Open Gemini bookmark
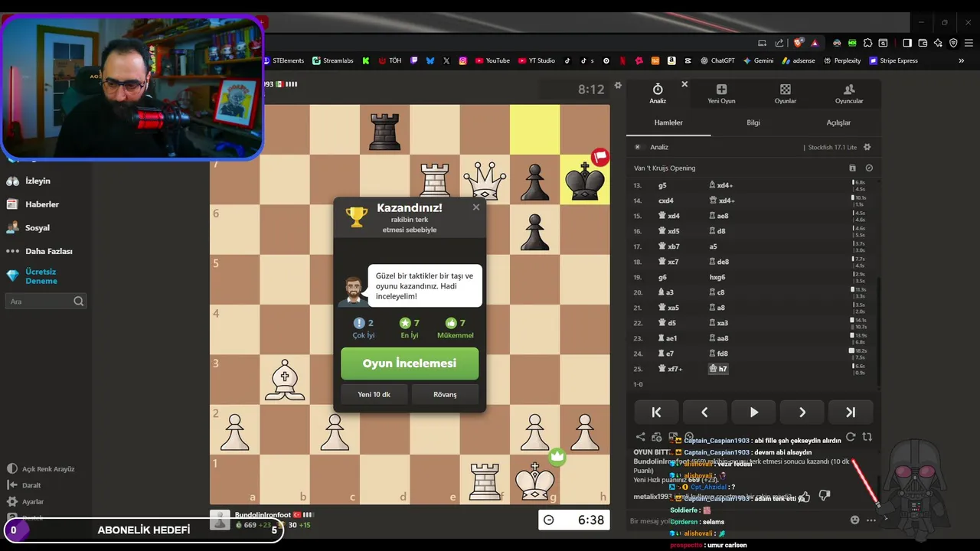The height and width of the screenshot is (551, 980). coord(758,60)
